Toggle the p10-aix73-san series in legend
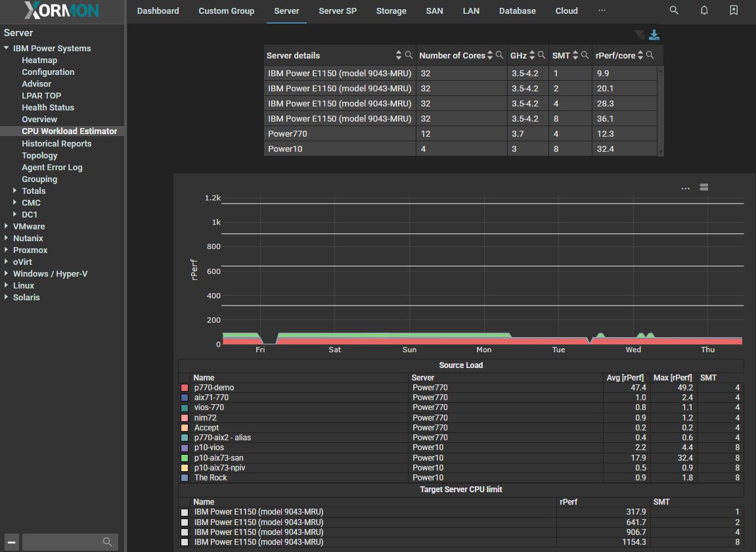Viewport: 756px width, 552px height. click(185, 458)
